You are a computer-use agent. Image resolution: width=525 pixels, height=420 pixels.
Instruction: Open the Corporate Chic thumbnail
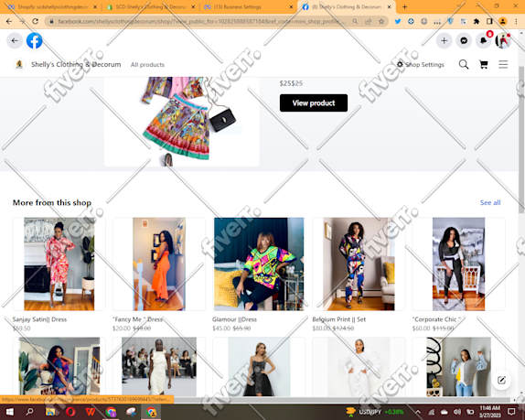(x=458, y=264)
